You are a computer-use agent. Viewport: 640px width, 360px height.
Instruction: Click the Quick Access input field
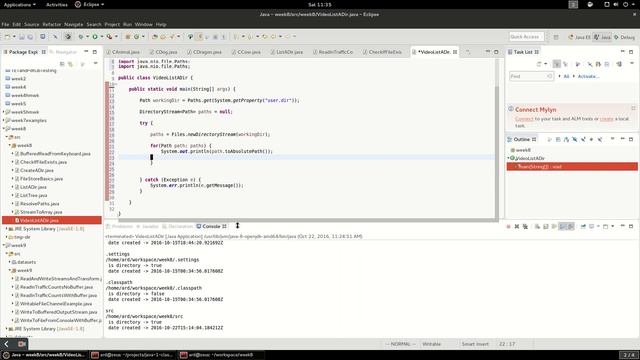tap(526, 37)
